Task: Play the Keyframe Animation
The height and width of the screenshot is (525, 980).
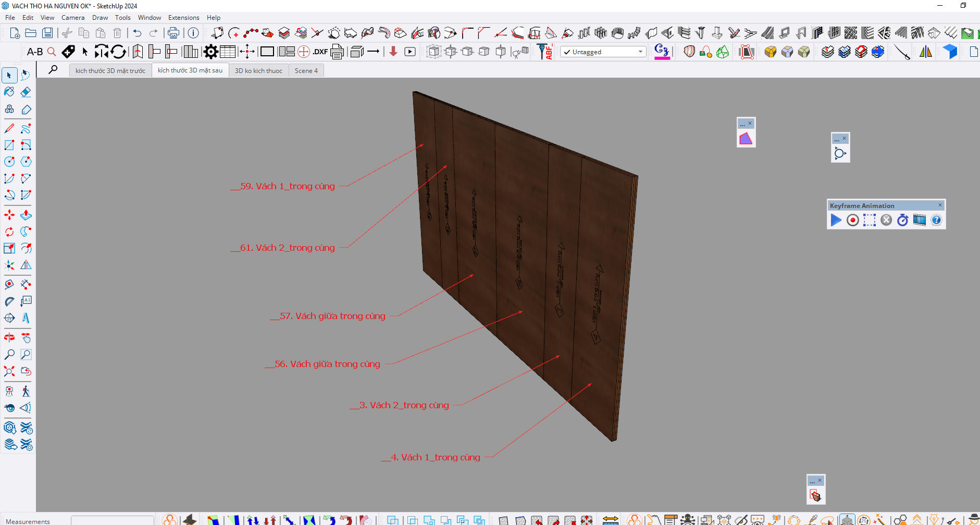Action: (836, 220)
